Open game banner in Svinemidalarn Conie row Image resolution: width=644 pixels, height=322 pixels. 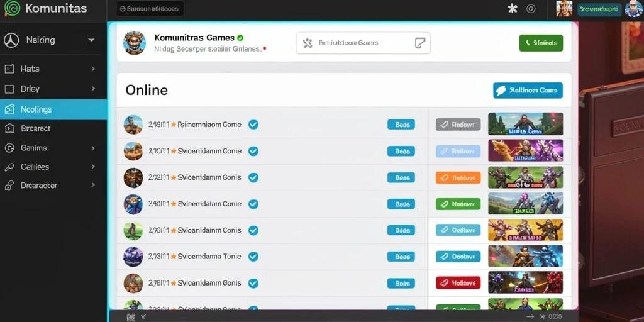525,204
